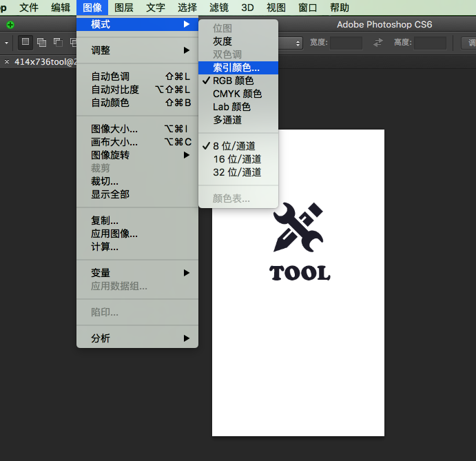Image resolution: width=476 pixels, height=461 pixels.
Task: Select 8 位/通道 bit depth
Action: (x=234, y=146)
